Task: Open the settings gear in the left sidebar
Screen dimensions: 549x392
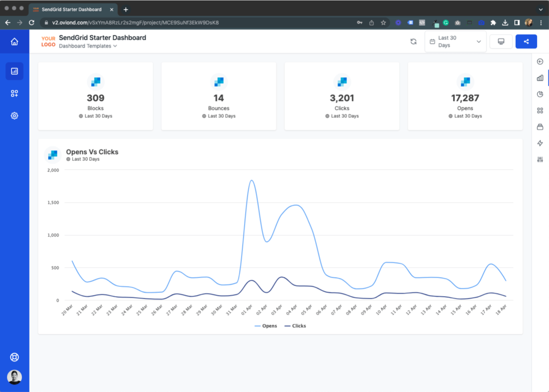Action: click(14, 116)
